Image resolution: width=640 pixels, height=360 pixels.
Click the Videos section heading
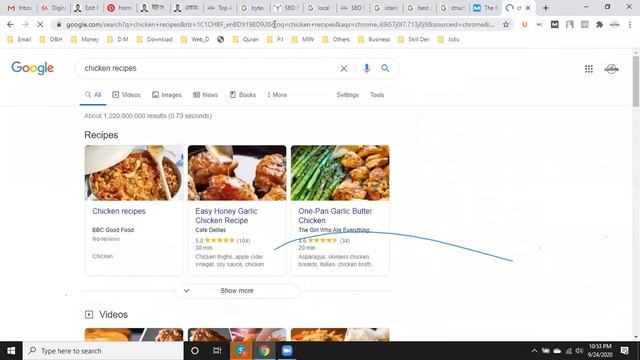tap(113, 314)
